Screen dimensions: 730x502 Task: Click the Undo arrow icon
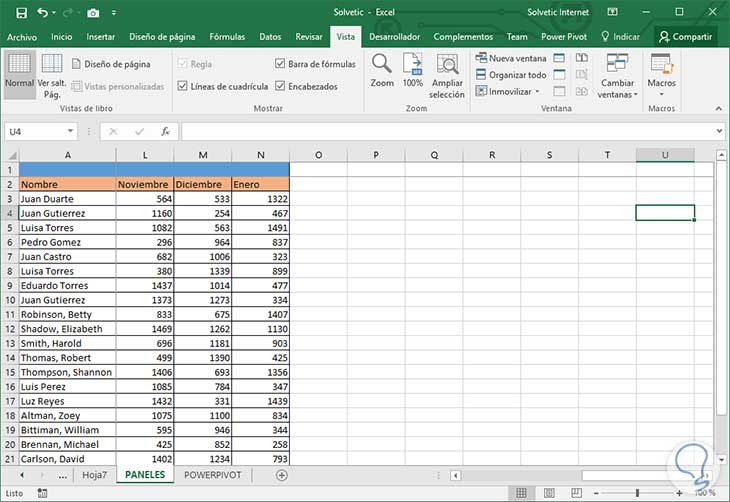42,13
